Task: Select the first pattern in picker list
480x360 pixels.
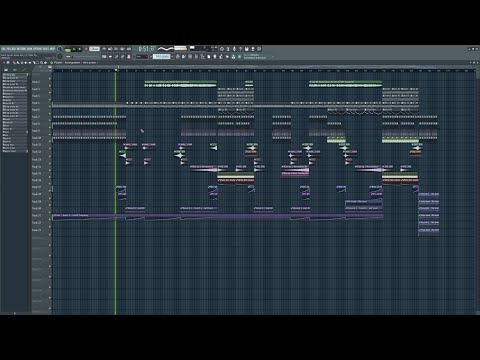Action: (x=15, y=75)
